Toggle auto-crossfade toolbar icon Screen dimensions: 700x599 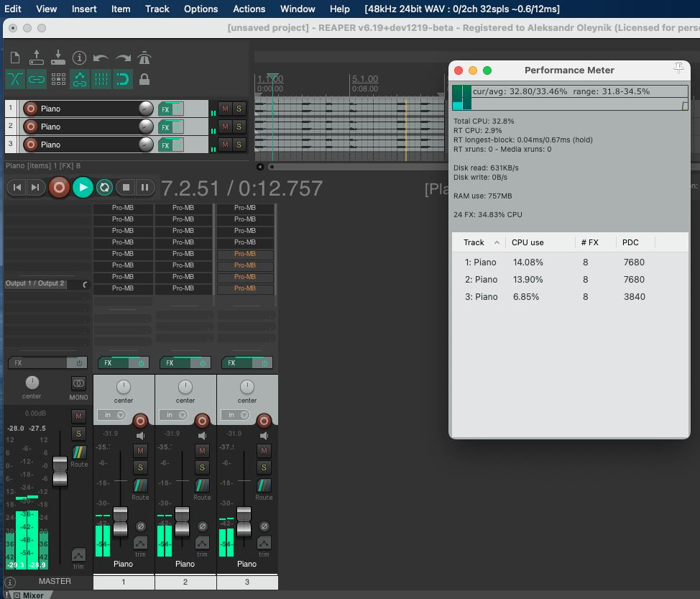[x=14, y=80]
